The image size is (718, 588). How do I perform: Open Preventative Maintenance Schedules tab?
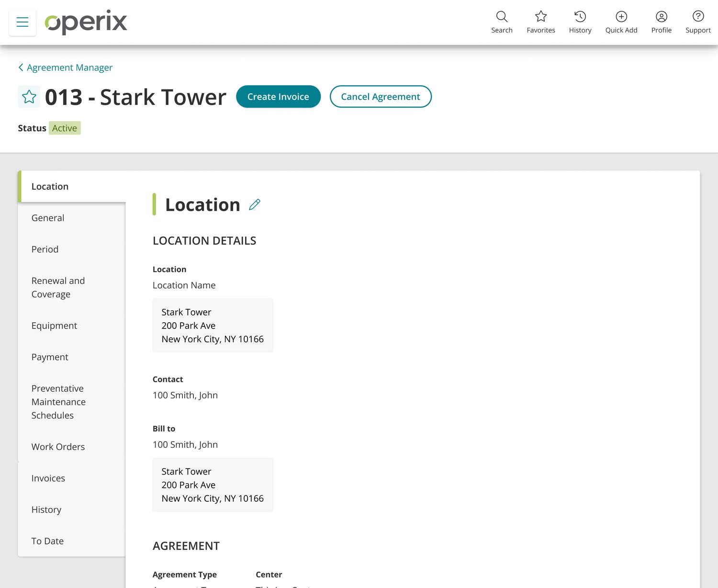coord(72,402)
